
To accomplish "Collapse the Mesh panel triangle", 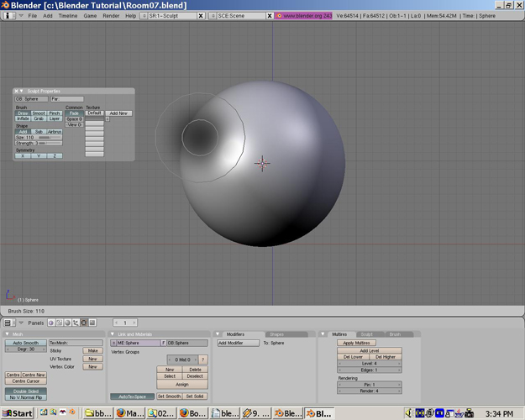I will point(8,334).
